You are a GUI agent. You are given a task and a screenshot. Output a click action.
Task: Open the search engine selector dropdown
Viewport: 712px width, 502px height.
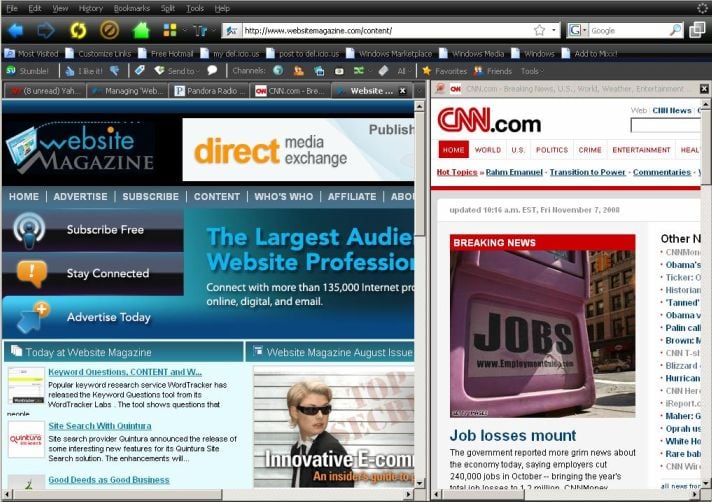tap(578, 30)
